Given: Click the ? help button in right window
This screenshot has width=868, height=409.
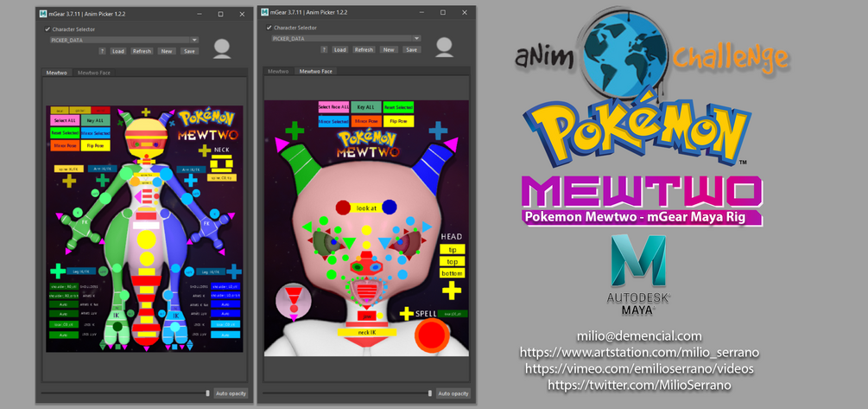Looking at the screenshot, I should 325,49.
